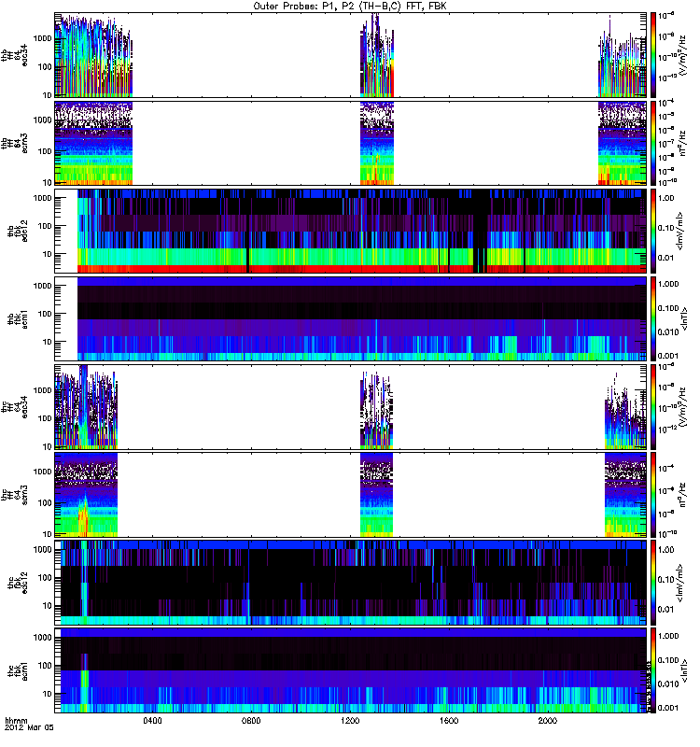Click the "0400" time axis label
Image resolution: width=700 pixels, height=747 pixels.
coord(152,721)
